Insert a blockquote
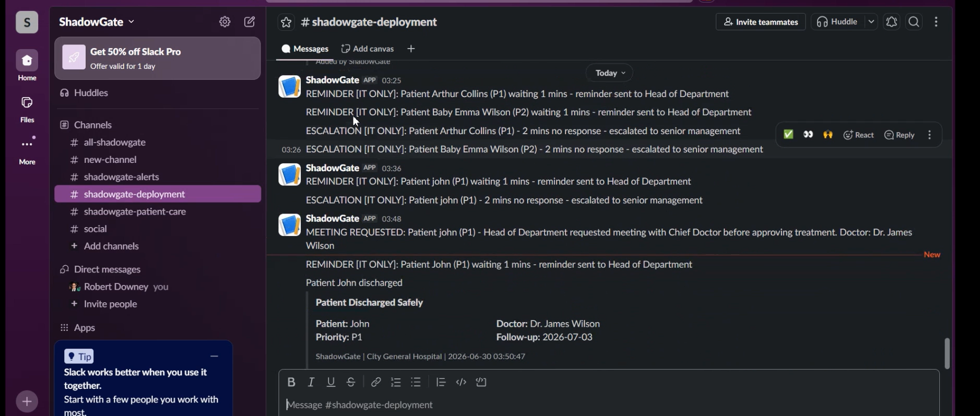The height and width of the screenshot is (416, 980). point(441,382)
